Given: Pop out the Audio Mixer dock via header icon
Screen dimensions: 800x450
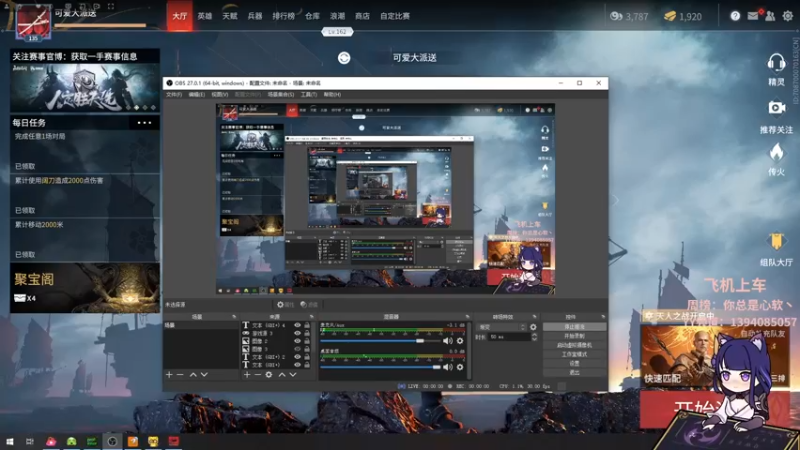Looking at the screenshot, I should pos(467,317).
